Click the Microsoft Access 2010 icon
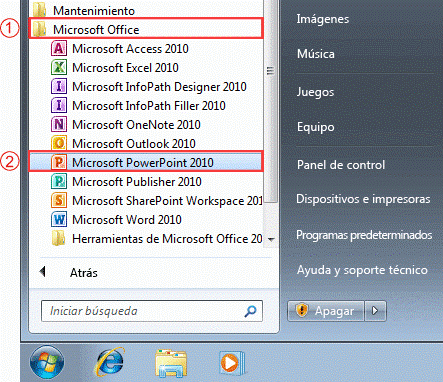443x382 pixels. 59,49
